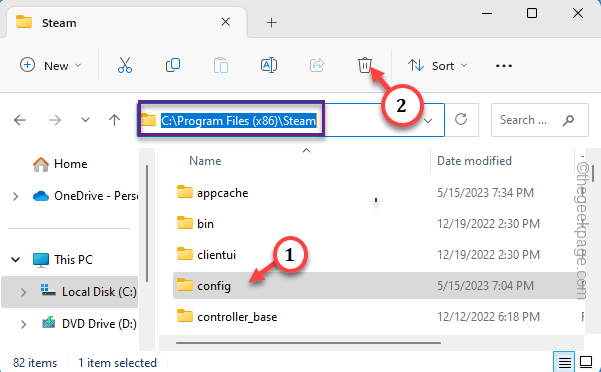
Task: Click the horizontal scrollbar of file list
Action: click(x=308, y=343)
